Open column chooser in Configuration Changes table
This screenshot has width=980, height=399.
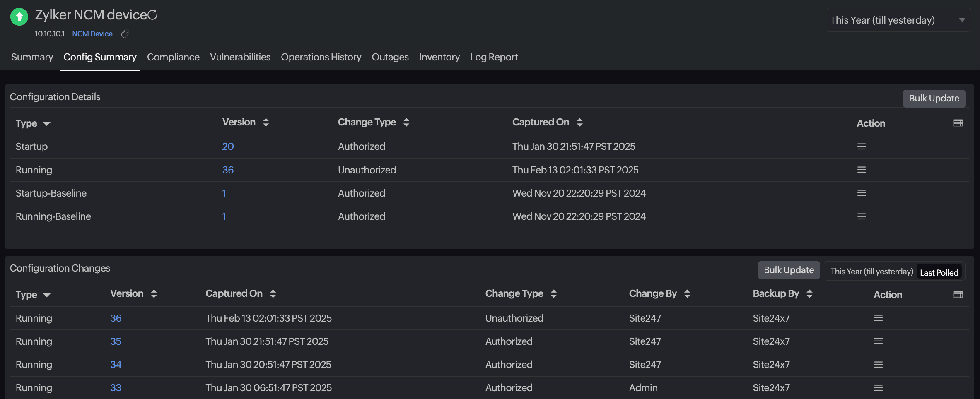(x=958, y=294)
